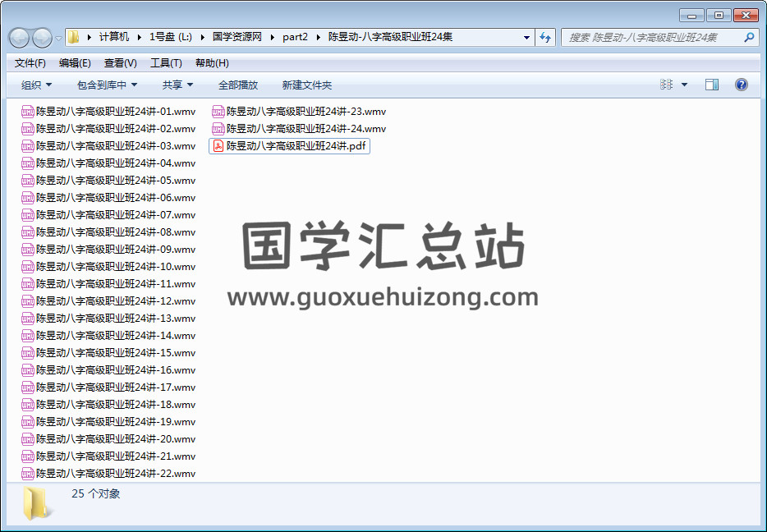
Task: Open the 帮助(H) menu
Action: click(x=212, y=63)
